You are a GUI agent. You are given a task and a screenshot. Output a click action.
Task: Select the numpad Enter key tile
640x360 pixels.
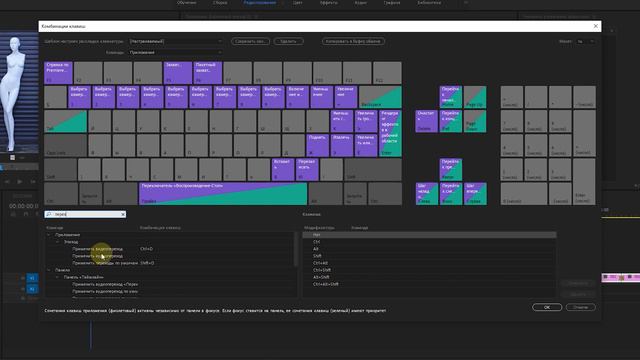point(584,182)
